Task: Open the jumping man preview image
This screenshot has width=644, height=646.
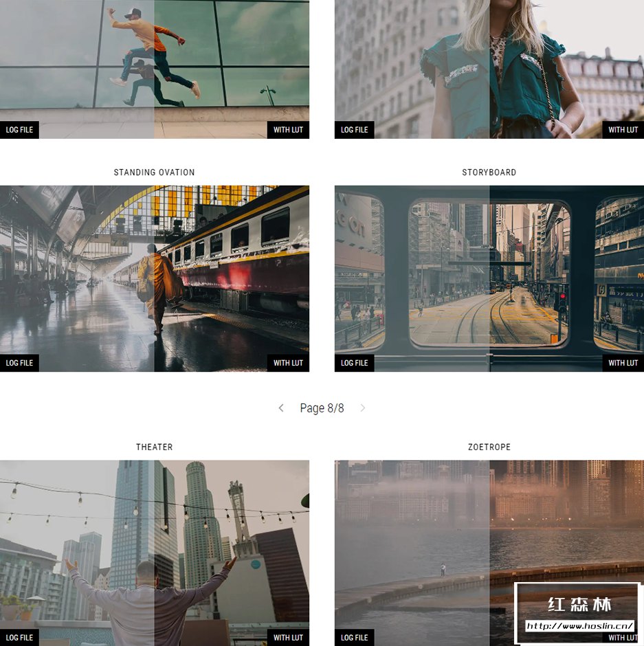Action: (x=155, y=69)
